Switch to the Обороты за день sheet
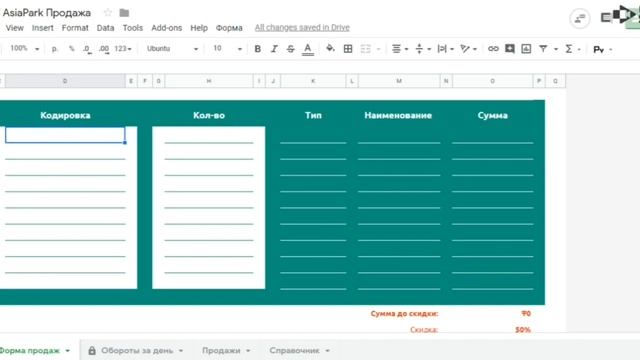This screenshot has width=640, height=360. click(x=137, y=350)
